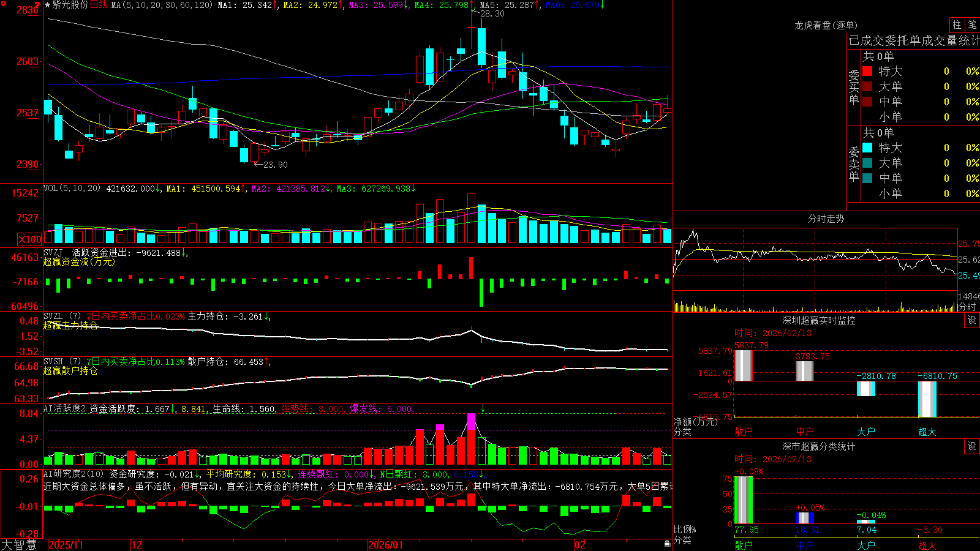Click the 28.30 high price annotation
The width and height of the screenshot is (980, 551).
coord(492,13)
